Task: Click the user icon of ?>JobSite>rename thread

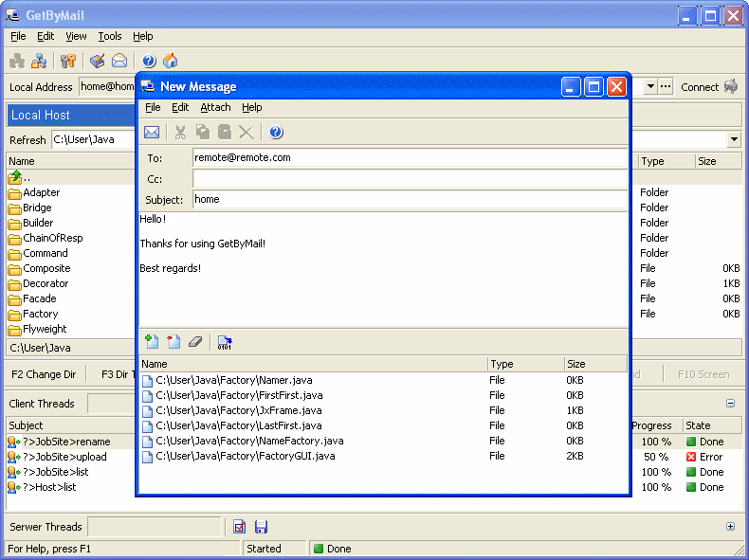Action: (x=14, y=442)
